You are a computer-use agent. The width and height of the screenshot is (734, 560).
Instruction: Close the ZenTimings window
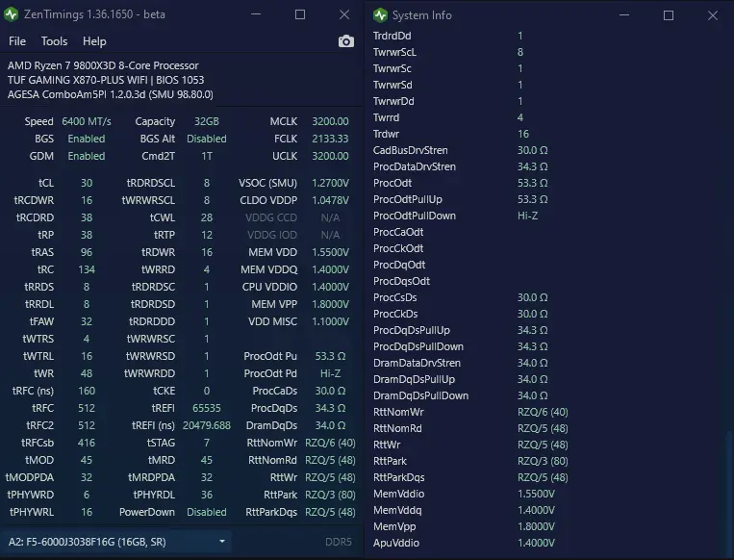tap(344, 14)
